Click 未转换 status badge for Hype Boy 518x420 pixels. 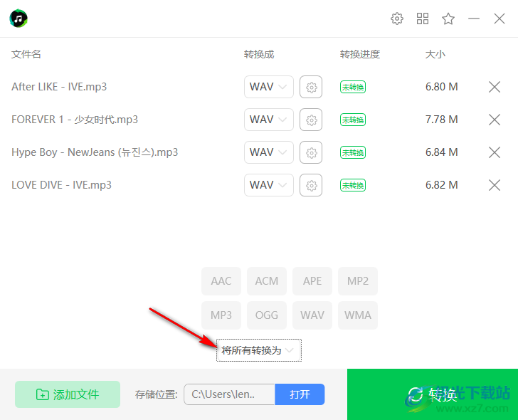pyautogui.click(x=353, y=152)
